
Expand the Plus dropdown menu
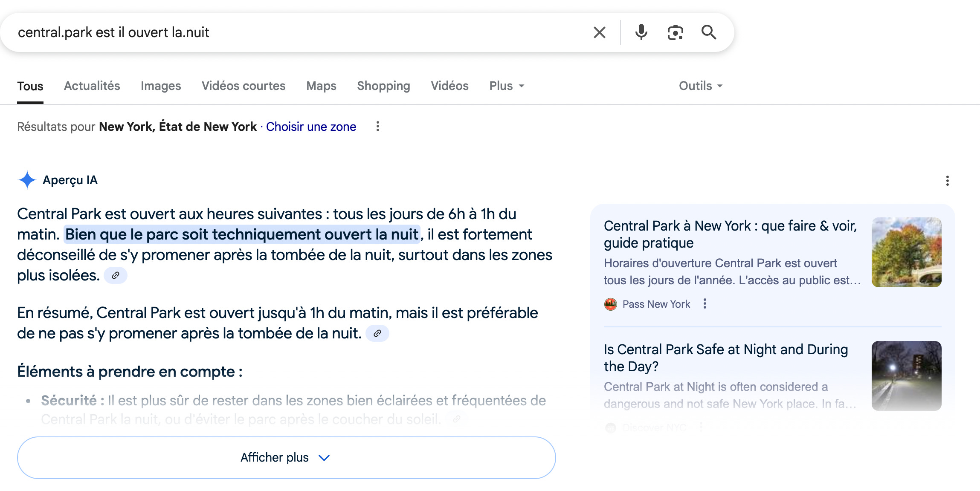(x=507, y=86)
